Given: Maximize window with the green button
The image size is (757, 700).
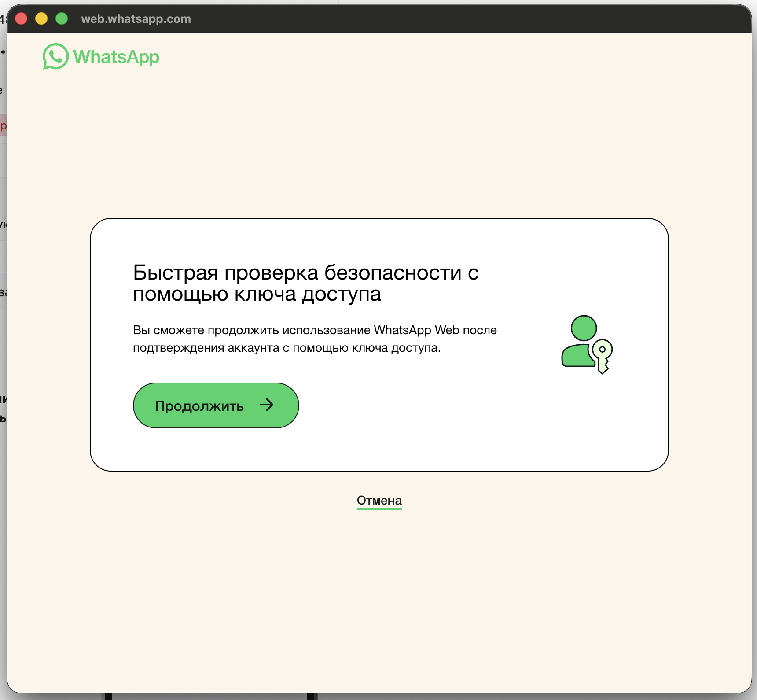Looking at the screenshot, I should [62, 18].
